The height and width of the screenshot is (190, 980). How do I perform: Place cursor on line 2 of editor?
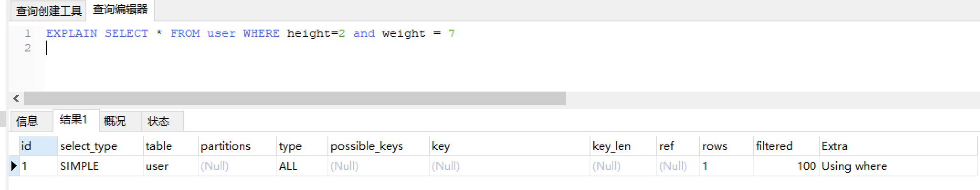click(274, 48)
